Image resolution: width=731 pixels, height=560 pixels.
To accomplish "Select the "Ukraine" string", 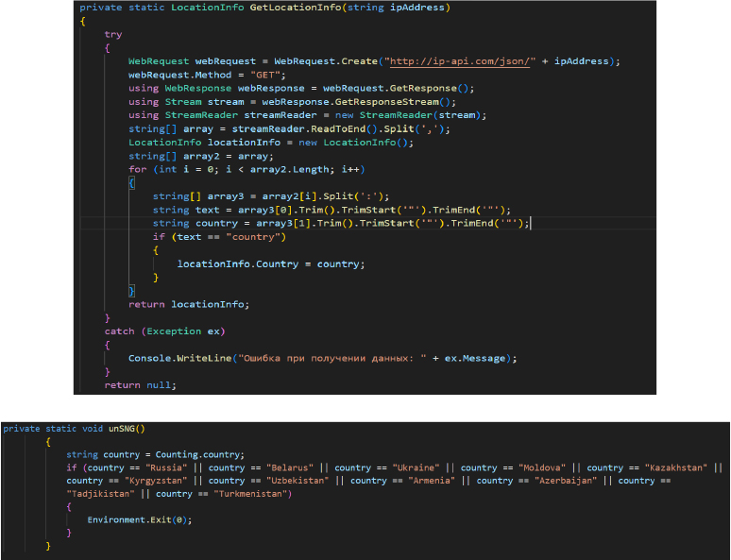I will point(416,468).
